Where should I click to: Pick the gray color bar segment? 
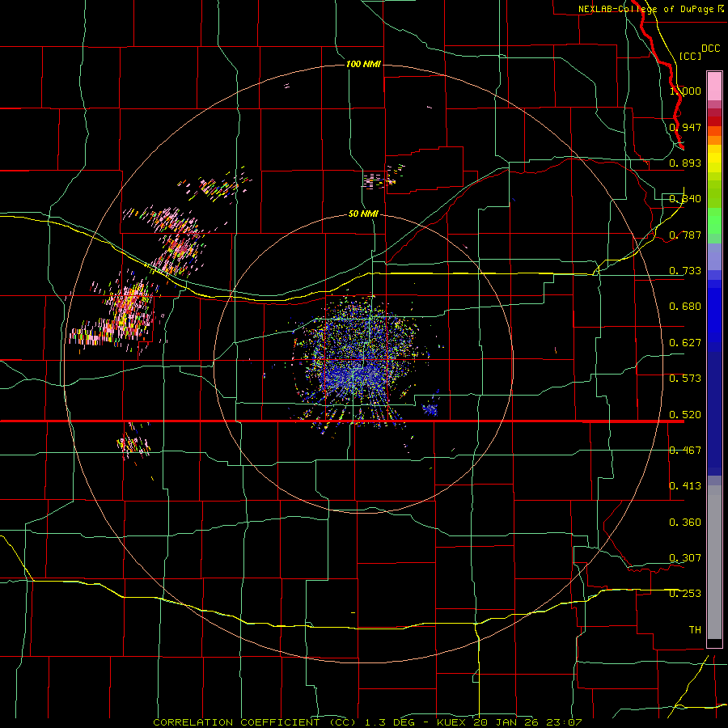[714, 562]
